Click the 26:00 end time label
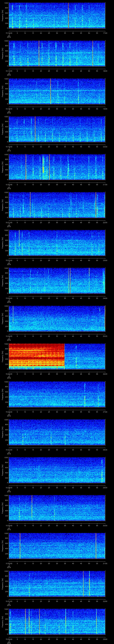 tap(105, 374)
